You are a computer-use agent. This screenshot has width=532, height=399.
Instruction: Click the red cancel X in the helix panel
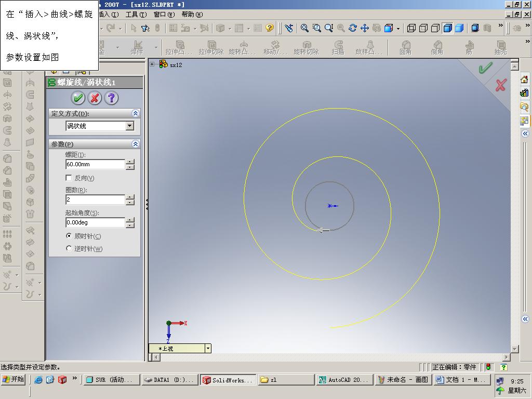click(95, 98)
